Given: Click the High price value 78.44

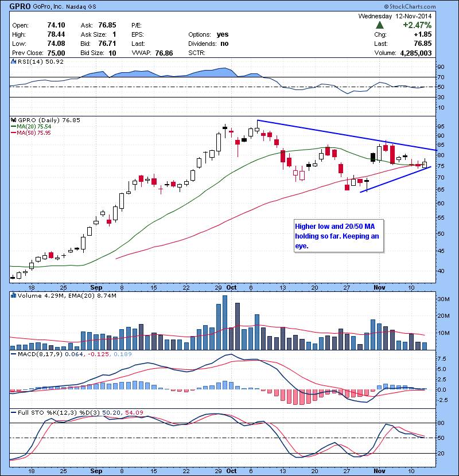Looking at the screenshot, I should tap(56, 34).
